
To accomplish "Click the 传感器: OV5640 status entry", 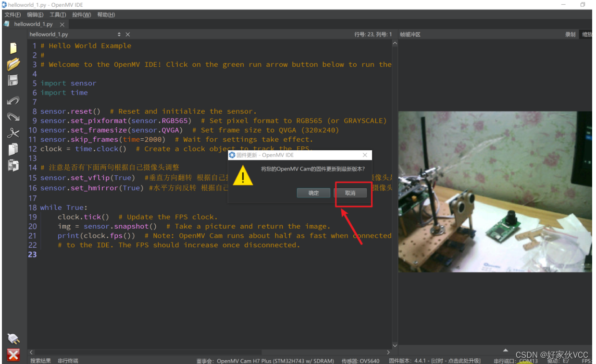I will pos(360,361).
